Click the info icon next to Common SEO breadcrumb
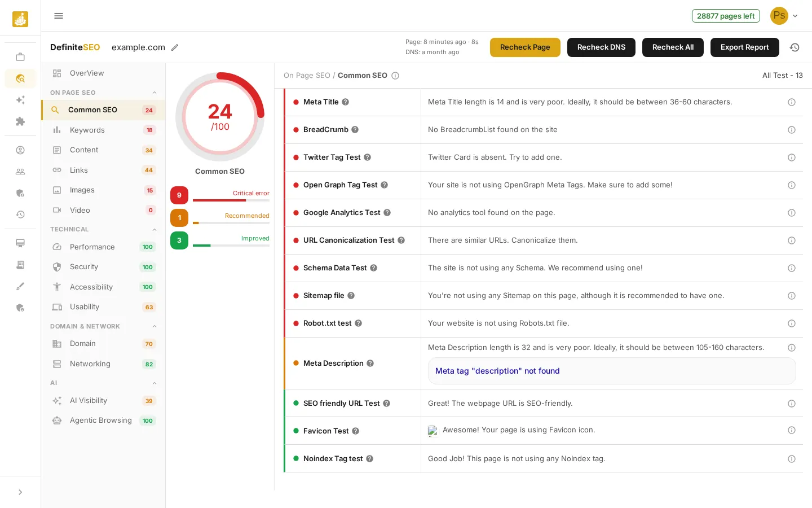Screen dimensions: 812x508 pyautogui.click(x=395, y=76)
